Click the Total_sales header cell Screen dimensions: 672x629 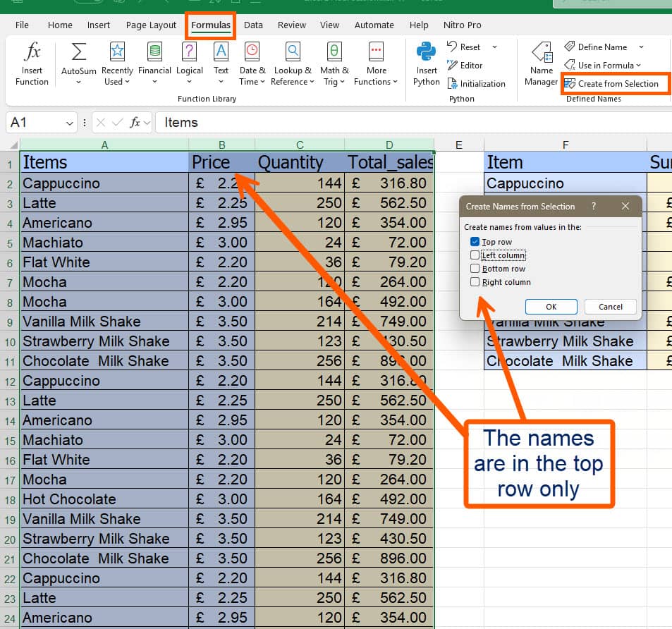389,162
